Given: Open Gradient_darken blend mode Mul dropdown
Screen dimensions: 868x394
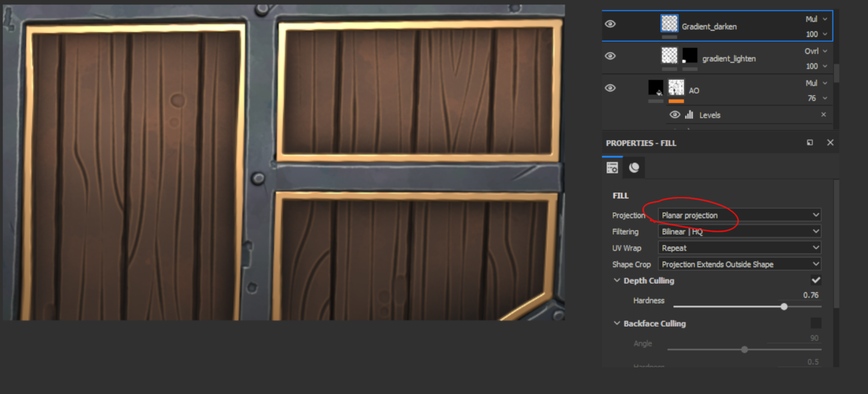Looking at the screenshot, I should coord(816,19).
